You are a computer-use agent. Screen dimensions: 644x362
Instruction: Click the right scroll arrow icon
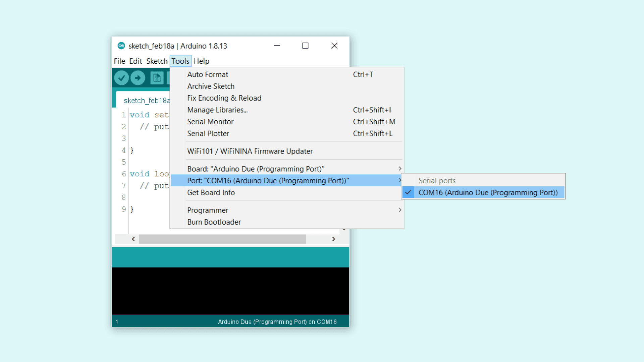[x=333, y=239]
